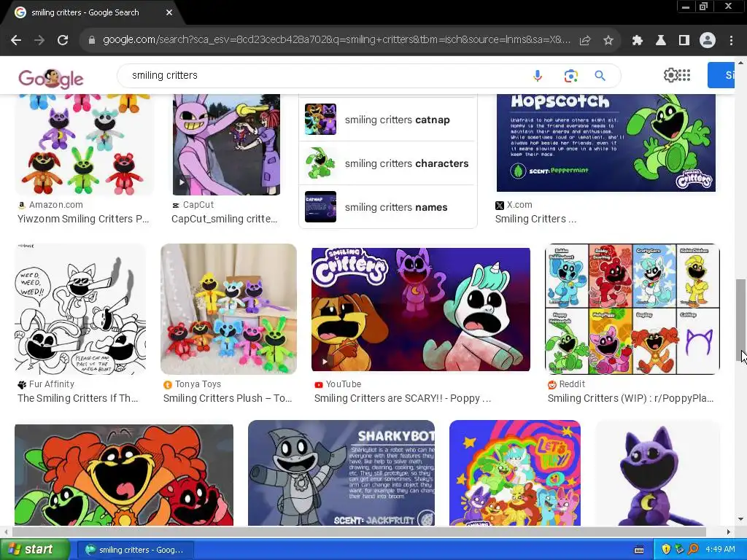This screenshot has width=747, height=560.
Task: Open the Amazon plush toys image
Action: (85, 145)
